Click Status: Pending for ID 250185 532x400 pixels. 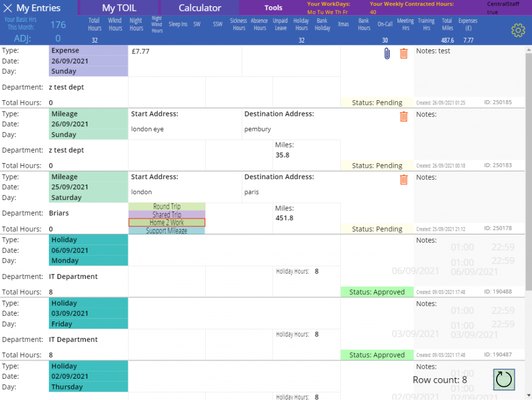(x=377, y=102)
